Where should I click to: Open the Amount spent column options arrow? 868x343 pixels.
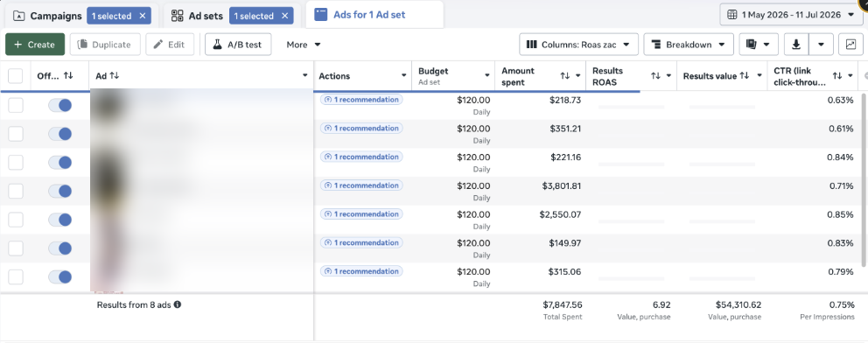point(577,76)
